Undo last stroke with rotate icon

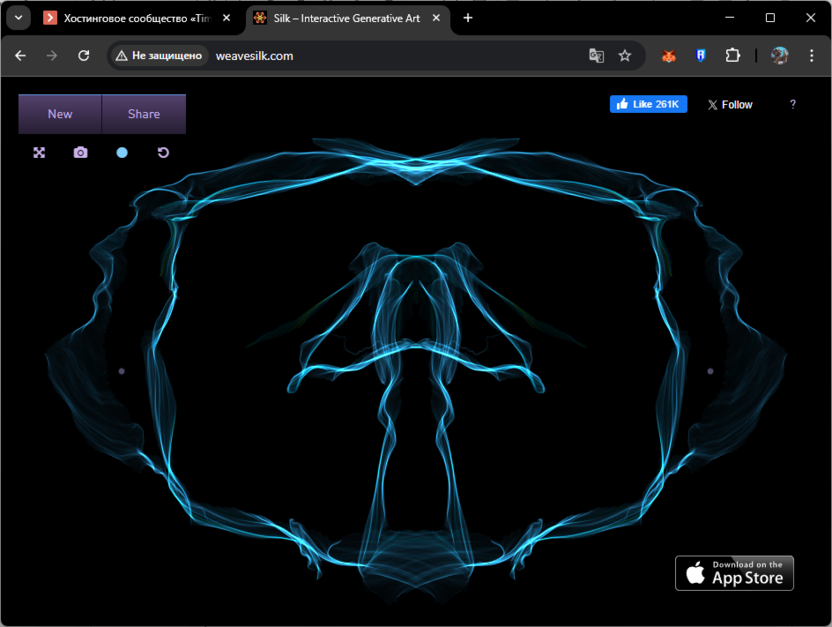pyautogui.click(x=163, y=153)
